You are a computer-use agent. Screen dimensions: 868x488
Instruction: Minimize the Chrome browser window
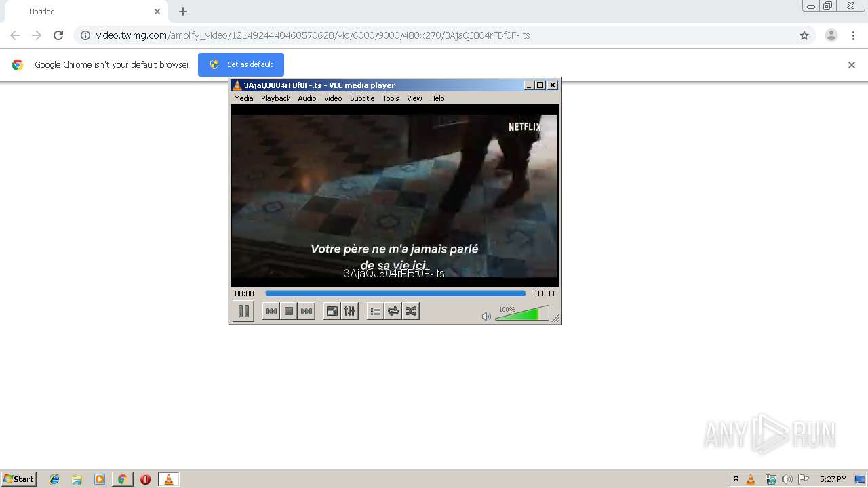tap(811, 6)
